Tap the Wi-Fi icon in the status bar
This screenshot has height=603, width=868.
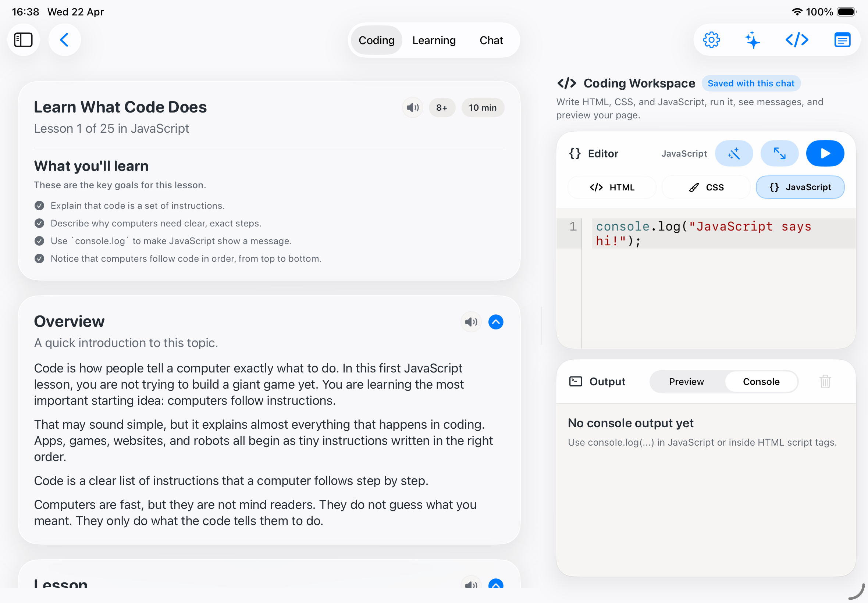click(x=797, y=11)
